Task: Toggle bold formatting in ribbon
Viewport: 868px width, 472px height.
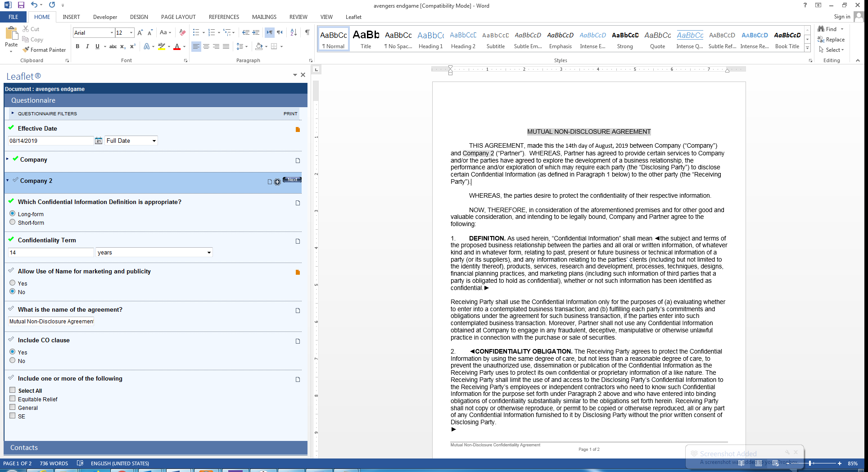Action: (x=77, y=46)
